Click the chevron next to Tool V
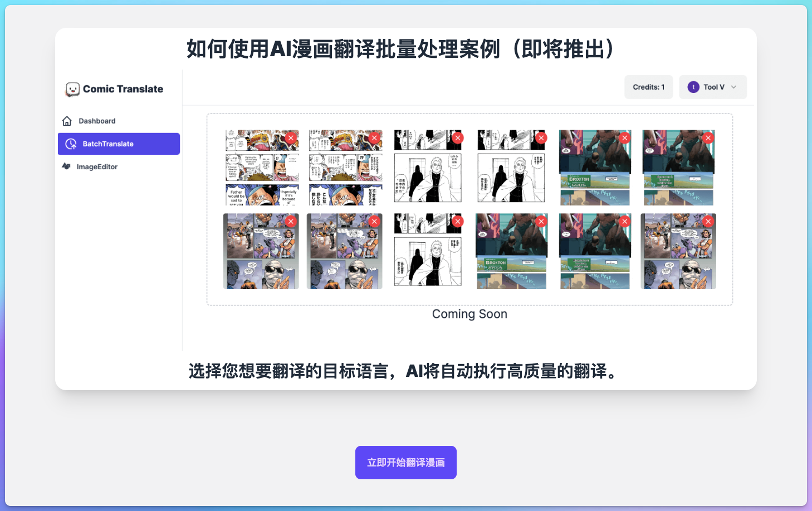The image size is (812, 511). (x=733, y=87)
